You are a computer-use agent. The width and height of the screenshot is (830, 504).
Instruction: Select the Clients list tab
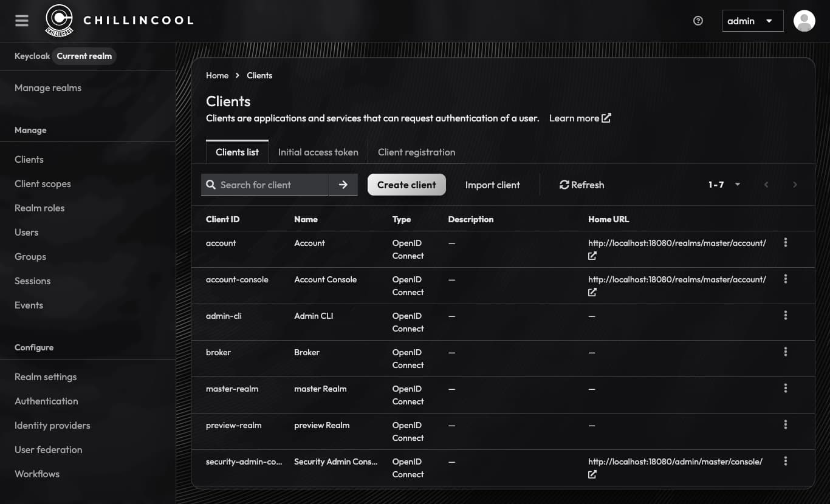pos(237,152)
